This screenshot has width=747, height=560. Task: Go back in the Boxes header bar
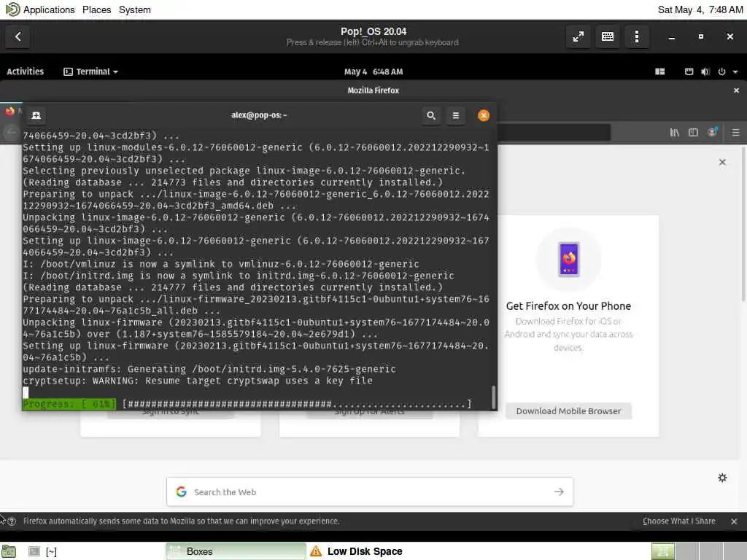18,36
